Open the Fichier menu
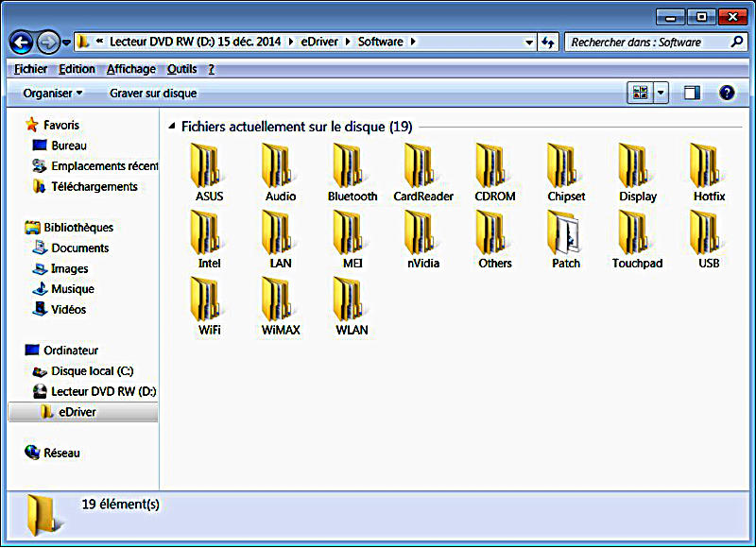 point(30,69)
